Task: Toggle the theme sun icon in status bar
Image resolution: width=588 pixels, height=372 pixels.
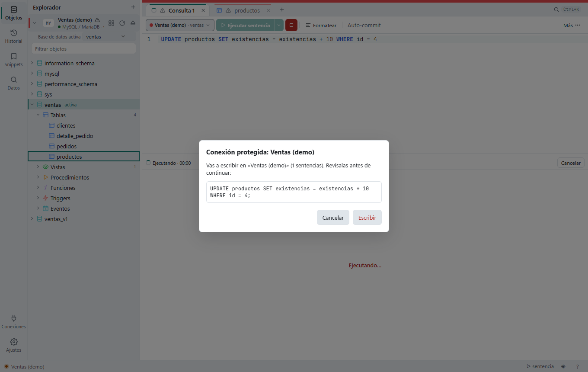Action: pyautogui.click(x=563, y=366)
